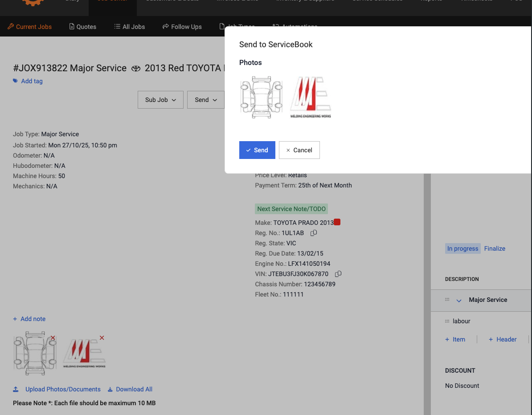The width and height of the screenshot is (532, 415).
Task: Open the Sub Job dropdown
Action: click(160, 100)
